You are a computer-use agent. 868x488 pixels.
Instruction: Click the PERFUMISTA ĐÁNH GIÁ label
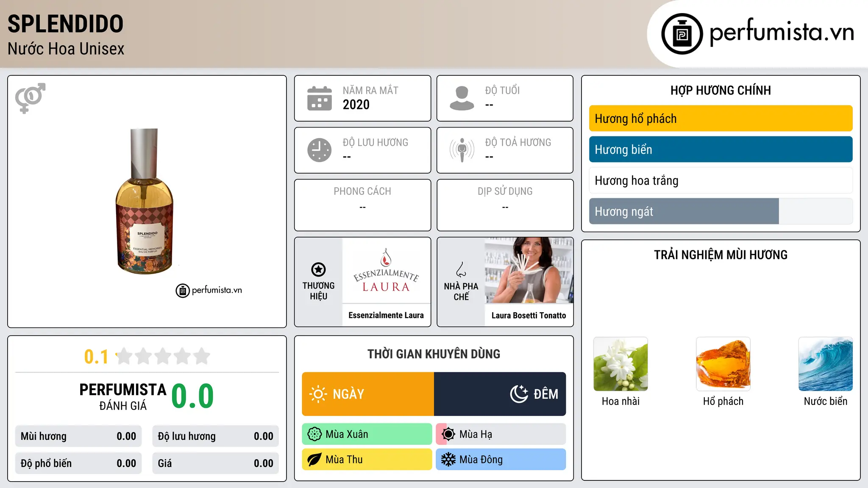click(123, 397)
